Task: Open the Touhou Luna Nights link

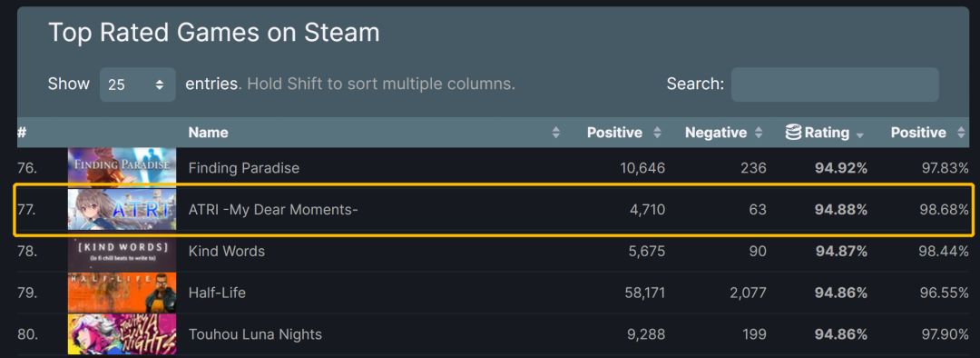Action: click(x=255, y=334)
